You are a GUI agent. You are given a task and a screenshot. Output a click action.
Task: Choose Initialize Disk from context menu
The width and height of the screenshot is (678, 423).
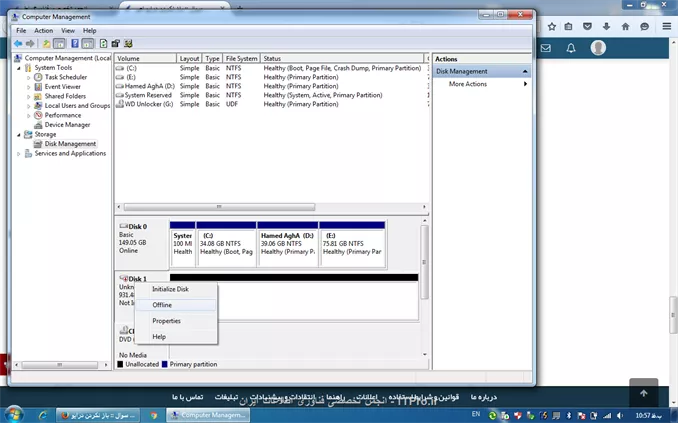tap(176, 289)
